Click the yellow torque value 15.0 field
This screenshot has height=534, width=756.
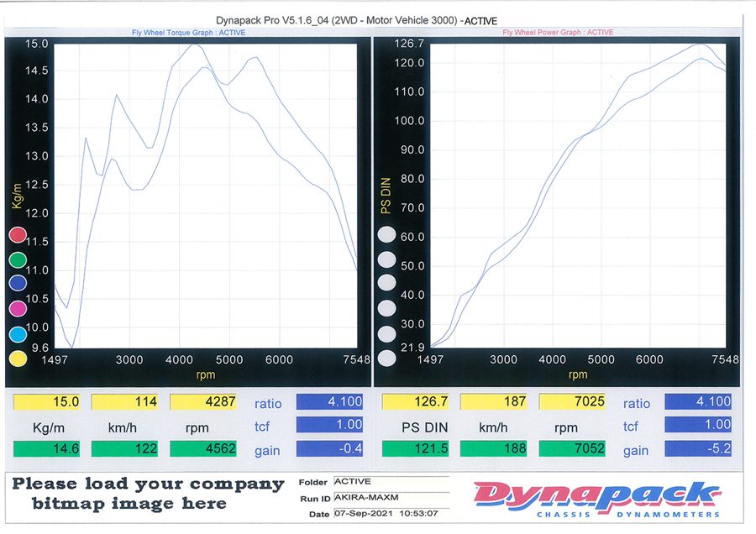pos(46,401)
